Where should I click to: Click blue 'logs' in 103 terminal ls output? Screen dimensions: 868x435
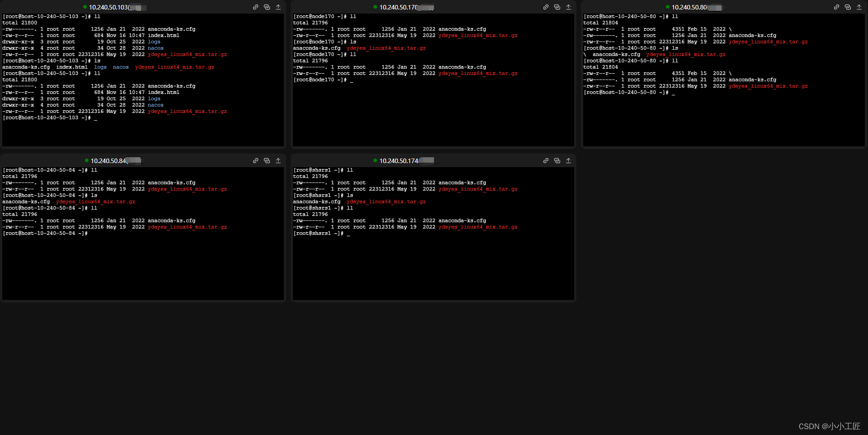[x=100, y=67]
